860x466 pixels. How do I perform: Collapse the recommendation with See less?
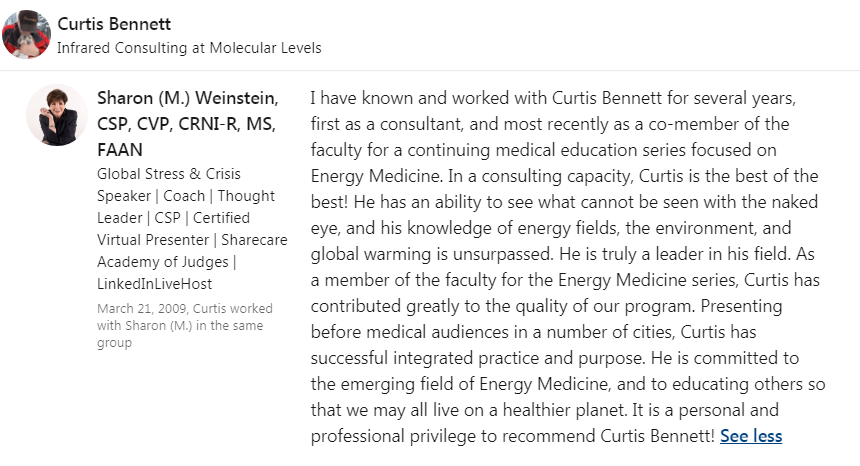tap(751, 436)
